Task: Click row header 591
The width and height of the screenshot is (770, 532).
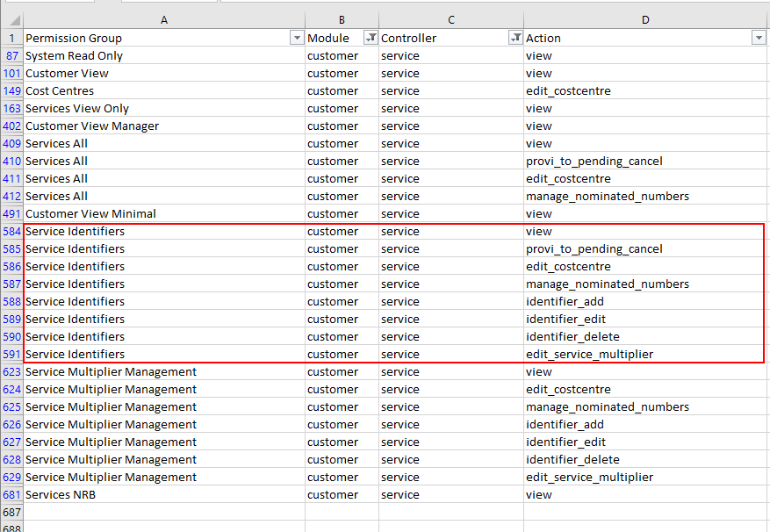Action: click(11, 354)
